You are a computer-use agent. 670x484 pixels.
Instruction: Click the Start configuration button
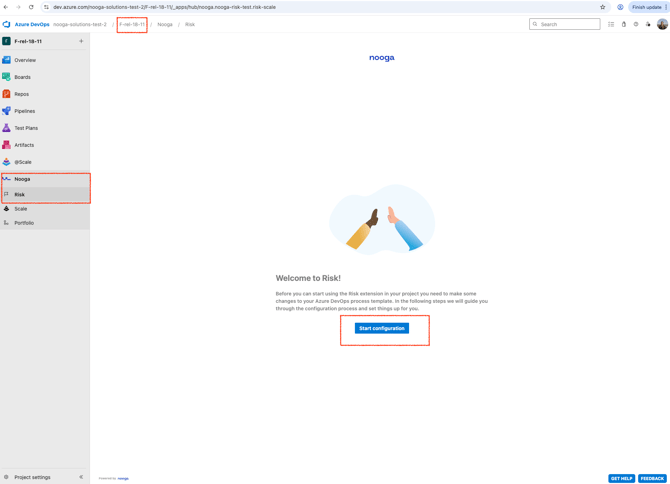coord(382,328)
